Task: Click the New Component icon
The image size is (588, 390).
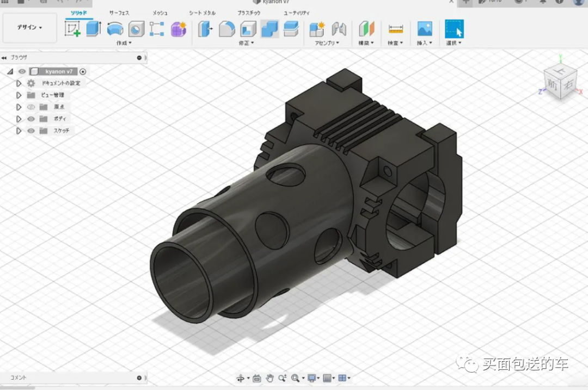Action: coord(317,29)
